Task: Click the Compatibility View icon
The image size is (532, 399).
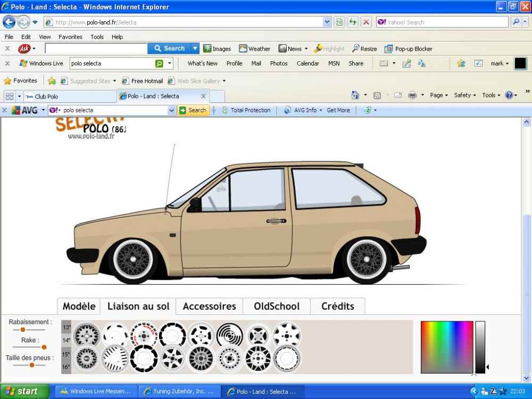Action: [x=339, y=22]
